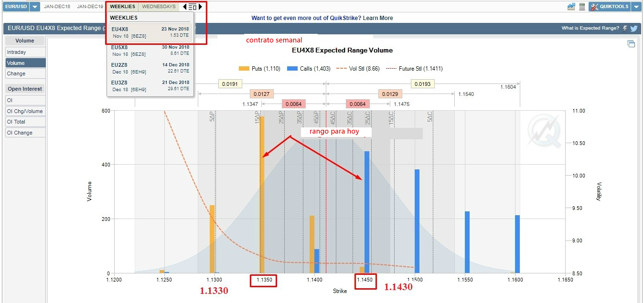Viewport: 644px width, 303px height.
Task: Click the Twitter bird share icon
Action: [634, 28]
